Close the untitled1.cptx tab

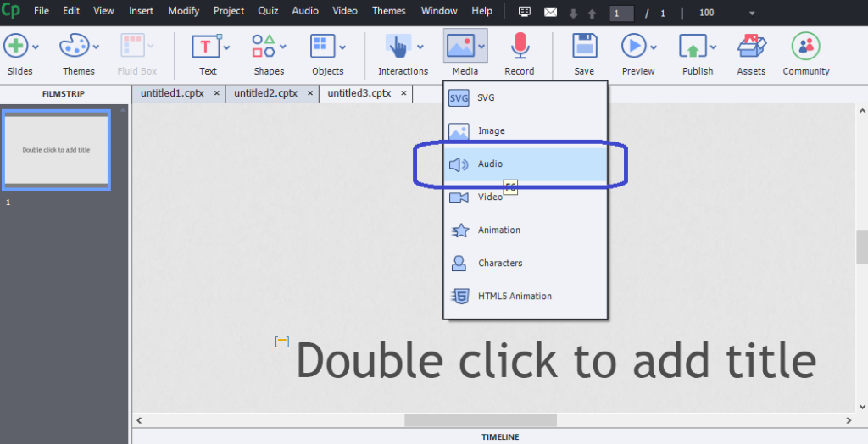coord(216,93)
